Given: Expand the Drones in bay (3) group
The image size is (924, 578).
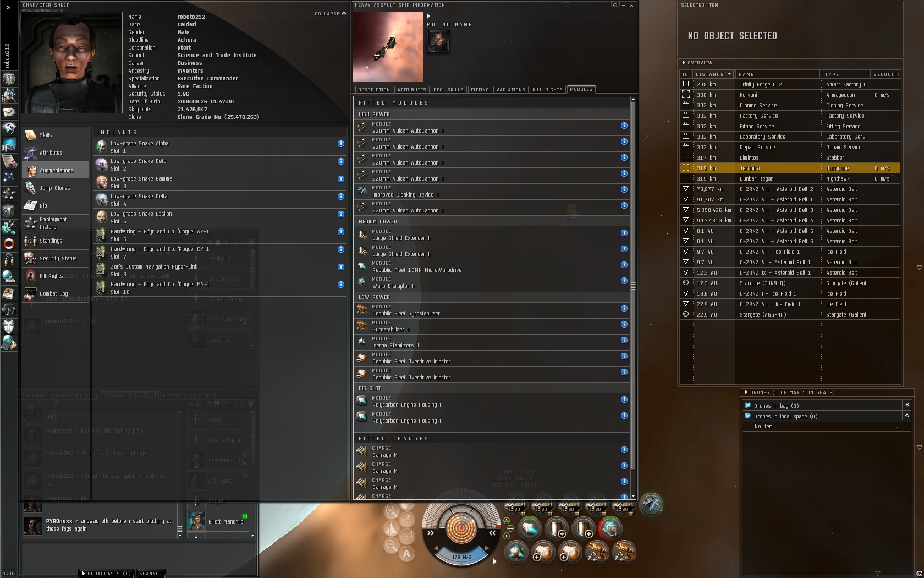Looking at the screenshot, I should (x=907, y=405).
